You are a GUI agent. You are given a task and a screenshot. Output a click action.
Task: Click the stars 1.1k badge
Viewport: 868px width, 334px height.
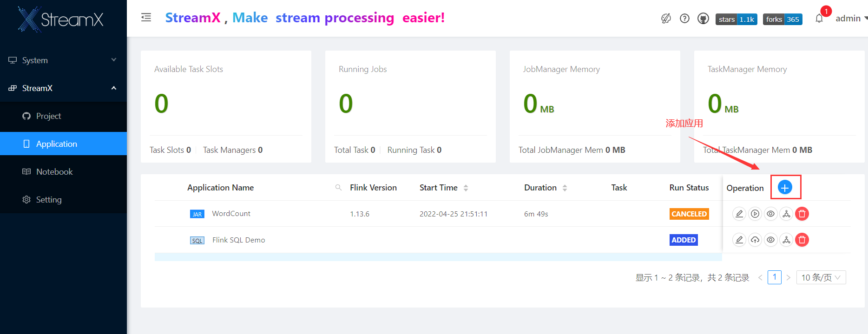tap(736, 19)
